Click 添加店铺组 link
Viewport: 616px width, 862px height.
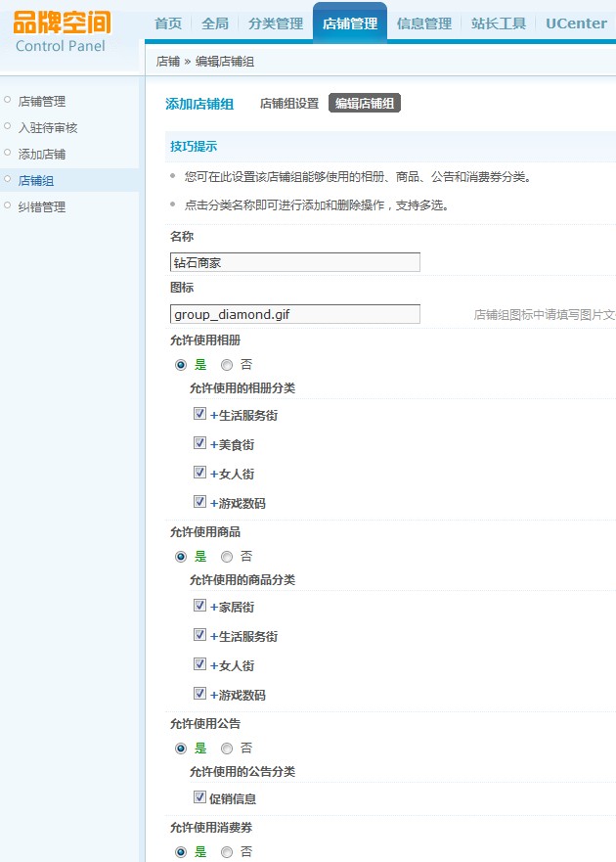click(x=199, y=104)
